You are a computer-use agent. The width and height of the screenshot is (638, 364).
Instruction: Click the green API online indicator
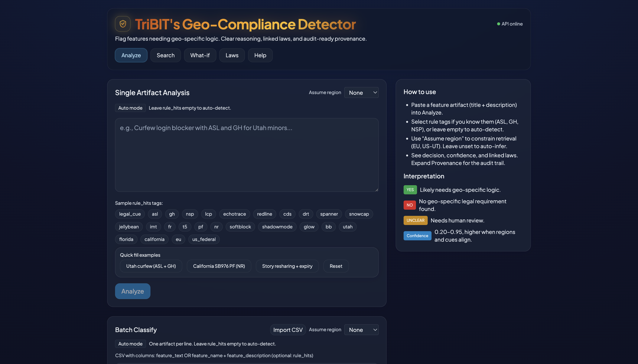498,24
